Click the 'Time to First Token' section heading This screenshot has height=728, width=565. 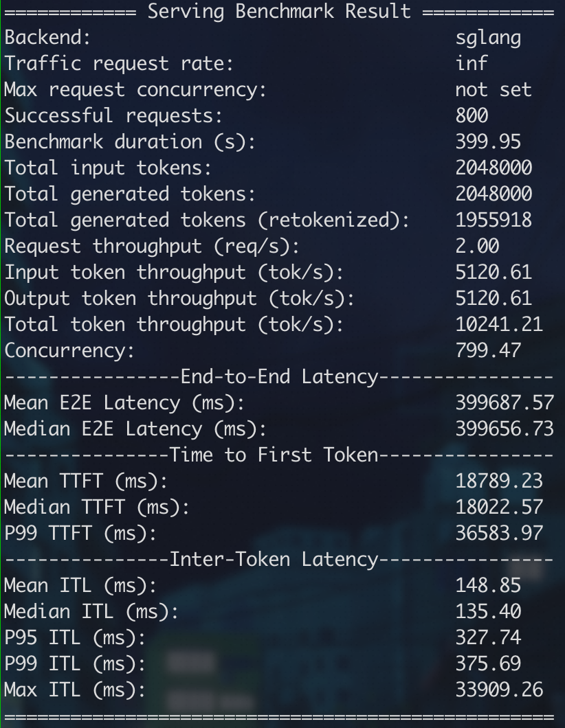click(274, 455)
